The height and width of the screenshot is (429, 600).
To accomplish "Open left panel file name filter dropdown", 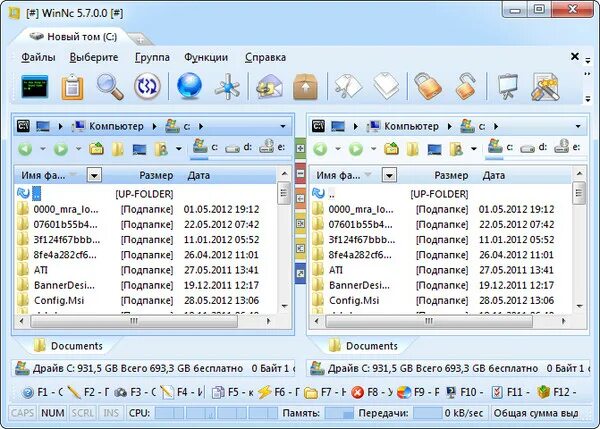I will pyautogui.click(x=94, y=175).
